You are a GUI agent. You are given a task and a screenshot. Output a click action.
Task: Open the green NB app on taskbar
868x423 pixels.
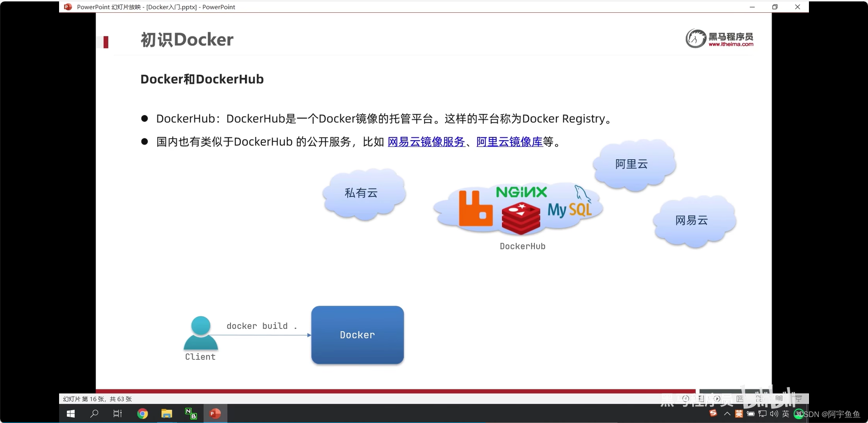191,414
